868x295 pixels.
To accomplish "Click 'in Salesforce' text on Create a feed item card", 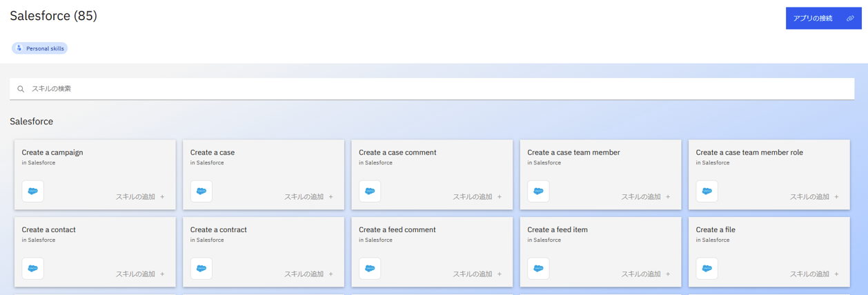I will pos(544,240).
